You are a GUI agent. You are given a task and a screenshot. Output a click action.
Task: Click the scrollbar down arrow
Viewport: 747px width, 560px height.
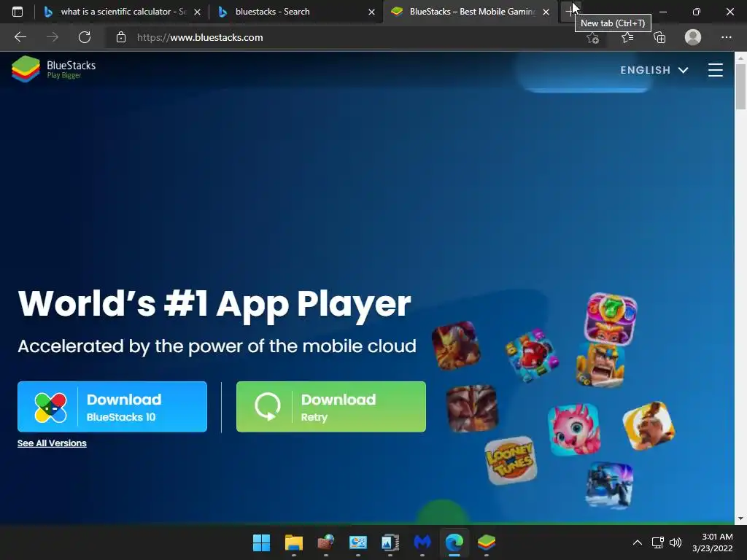pos(740,518)
